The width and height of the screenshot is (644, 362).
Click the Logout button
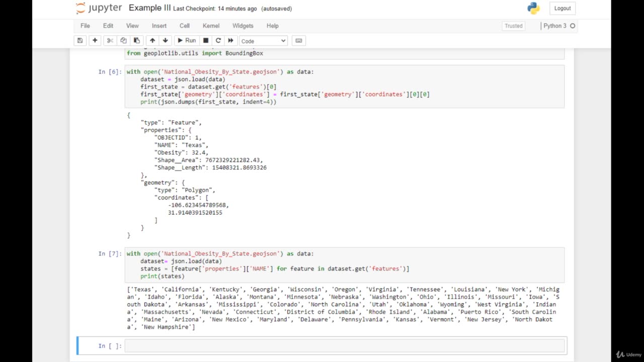click(562, 8)
